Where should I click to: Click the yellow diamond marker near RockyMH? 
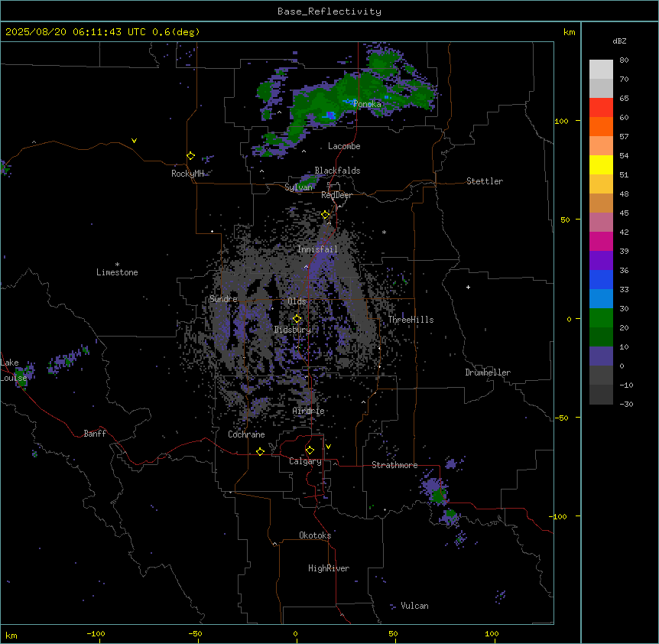[190, 156]
